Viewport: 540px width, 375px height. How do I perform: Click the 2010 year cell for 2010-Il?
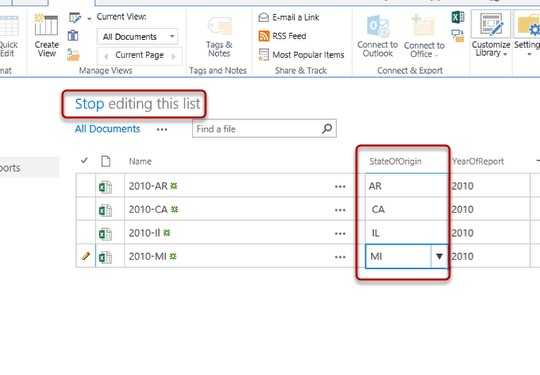point(489,233)
